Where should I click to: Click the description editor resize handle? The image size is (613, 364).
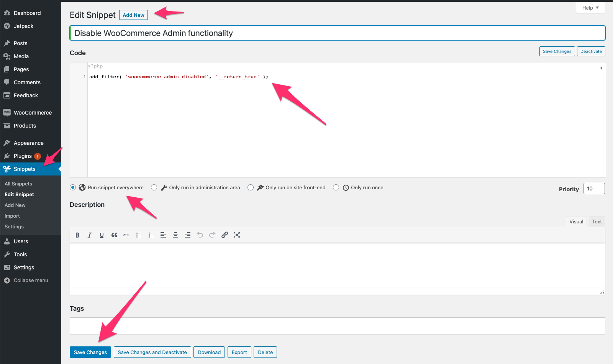(x=602, y=292)
